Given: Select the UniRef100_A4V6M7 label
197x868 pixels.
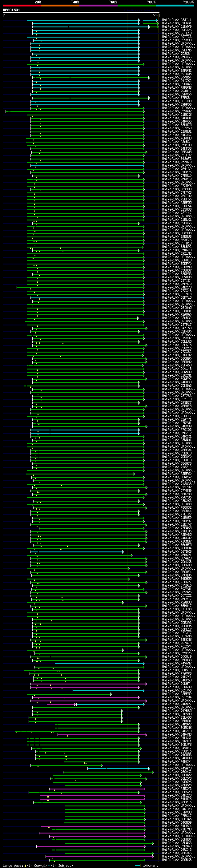Looking at the screenshot, I should click(x=176, y=664).
